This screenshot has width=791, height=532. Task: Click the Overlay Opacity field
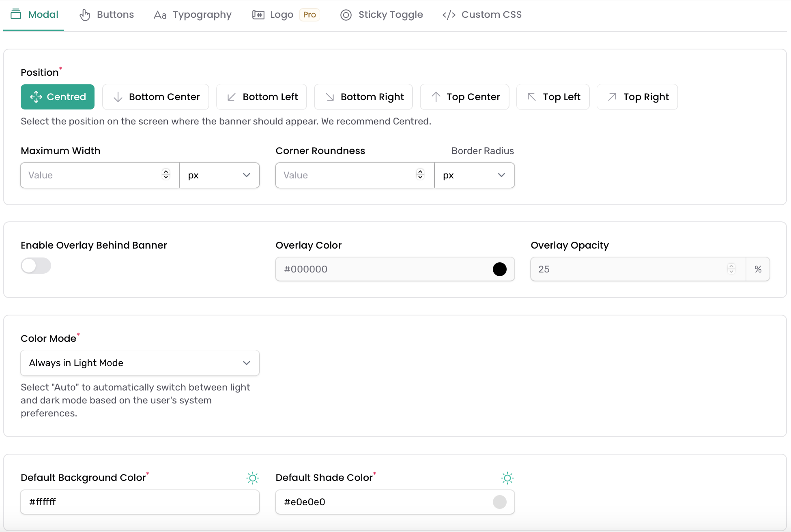point(638,269)
